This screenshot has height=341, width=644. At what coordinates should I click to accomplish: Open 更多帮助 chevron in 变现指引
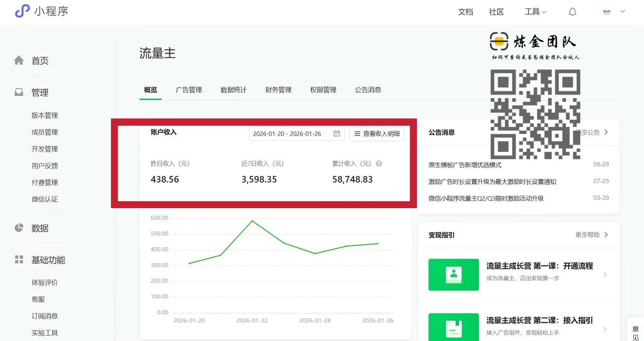606,235
